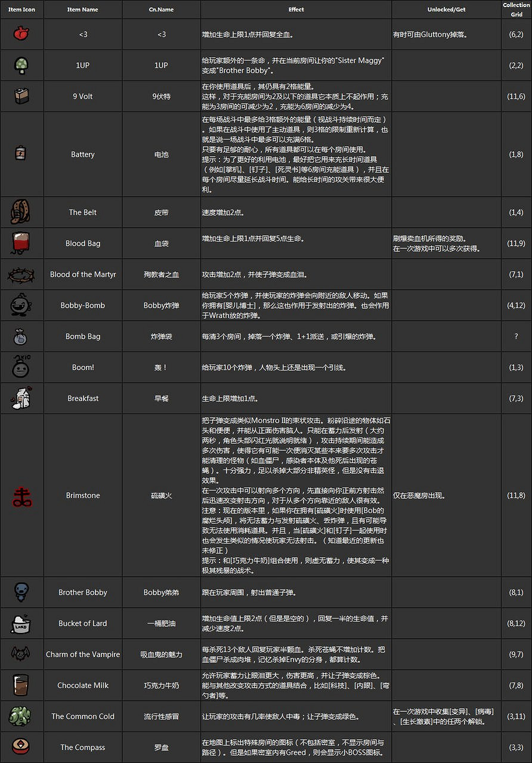Click the Bobby-Bomb smiling bomb icon

(21, 305)
